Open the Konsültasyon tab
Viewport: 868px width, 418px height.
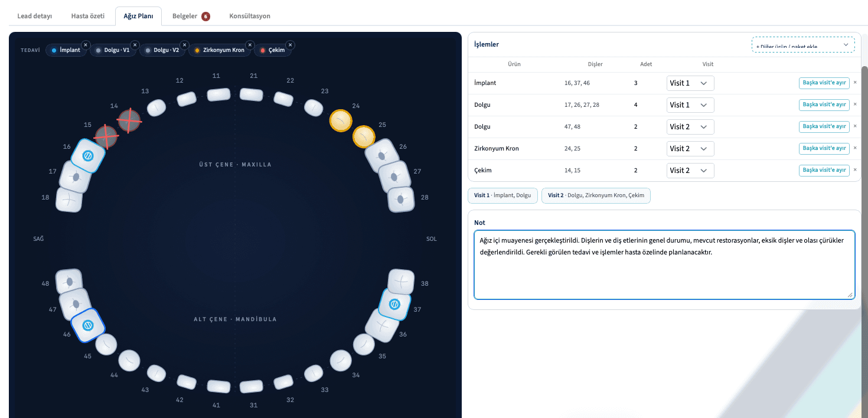click(x=250, y=16)
